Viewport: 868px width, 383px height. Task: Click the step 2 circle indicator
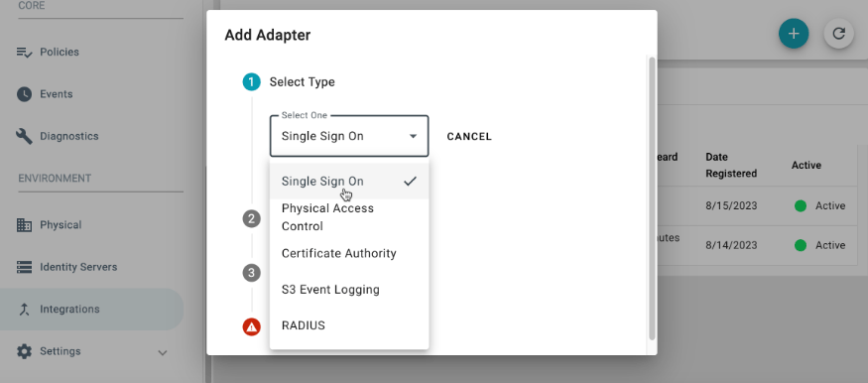tap(251, 218)
